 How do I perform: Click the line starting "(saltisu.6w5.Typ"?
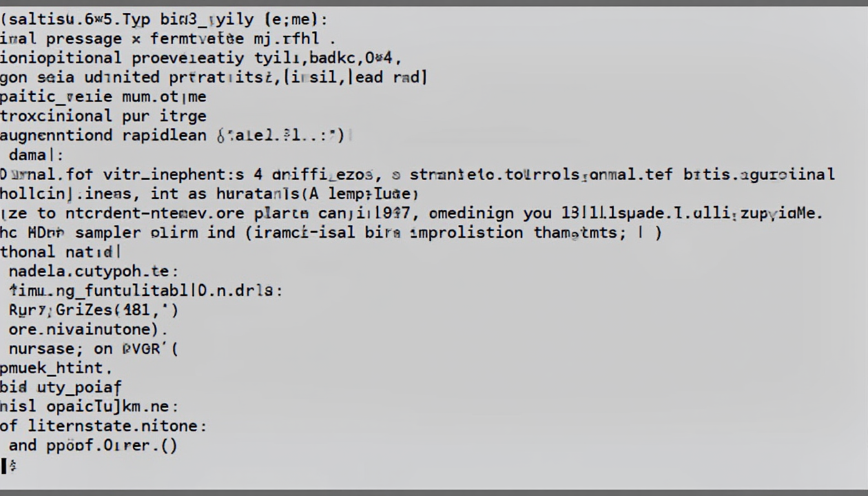tap(165, 19)
